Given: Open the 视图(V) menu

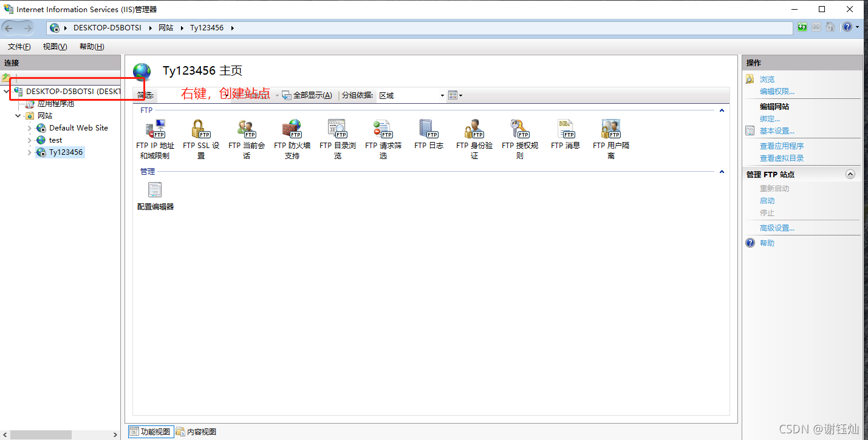Looking at the screenshot, I should [55, 47].
